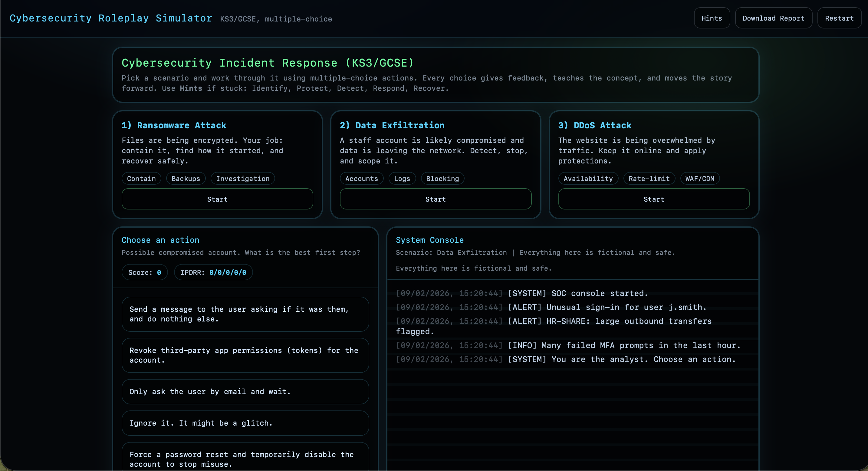This screenshot has height=471, width=868.
Task: Select the Contain tag under Ransomware Attack
Action: tap(141, 178)
